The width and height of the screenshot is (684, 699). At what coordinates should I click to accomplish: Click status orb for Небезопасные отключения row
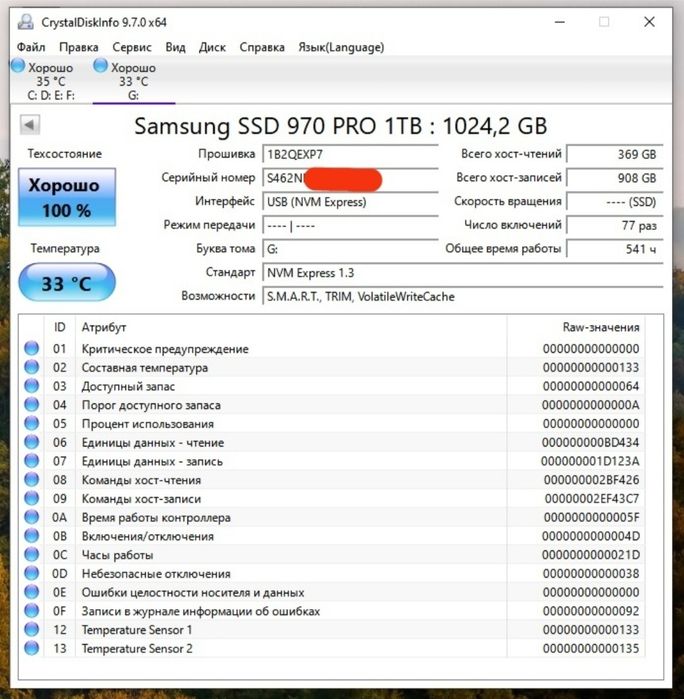(x=32, y=573)
